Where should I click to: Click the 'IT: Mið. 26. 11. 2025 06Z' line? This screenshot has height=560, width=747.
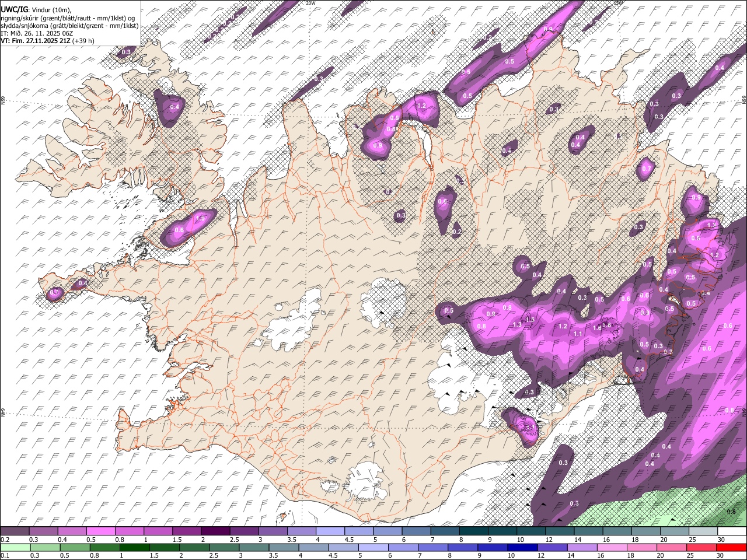pos(37,33)
